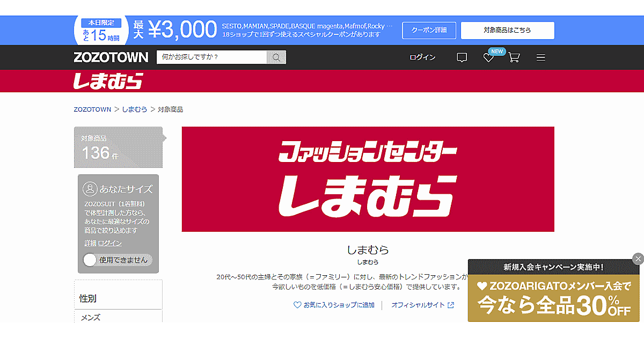Viewport: 644px width, 338px height.
Task: Click the クーポン詳細 button
Action: 429,31
